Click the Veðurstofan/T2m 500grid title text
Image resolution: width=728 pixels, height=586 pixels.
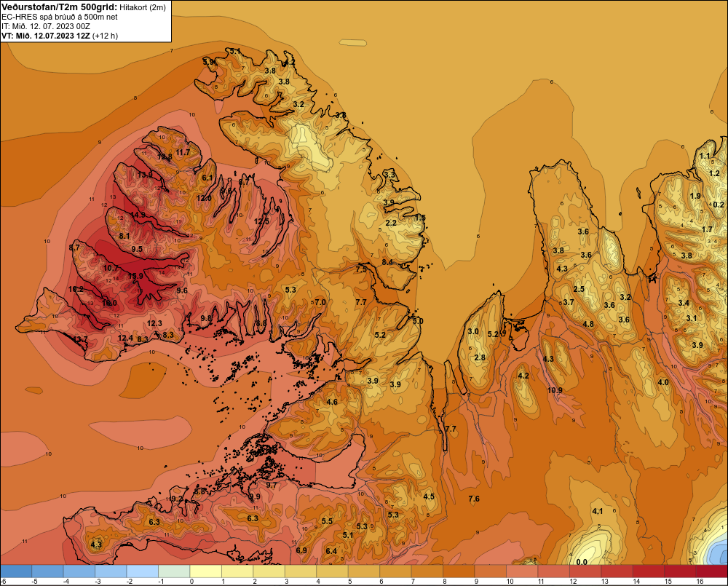coord(59,7)
